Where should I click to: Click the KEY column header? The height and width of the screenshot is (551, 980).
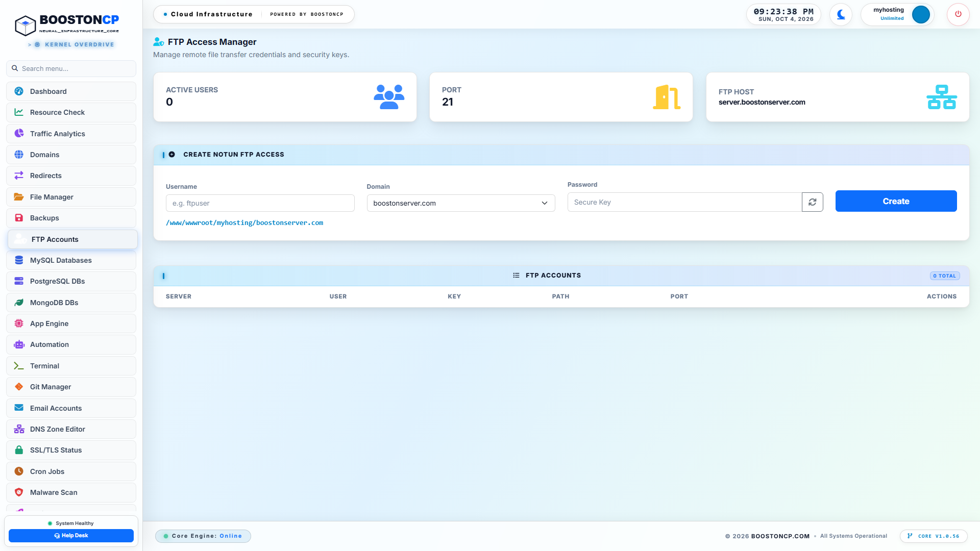[x=454, y=296]
